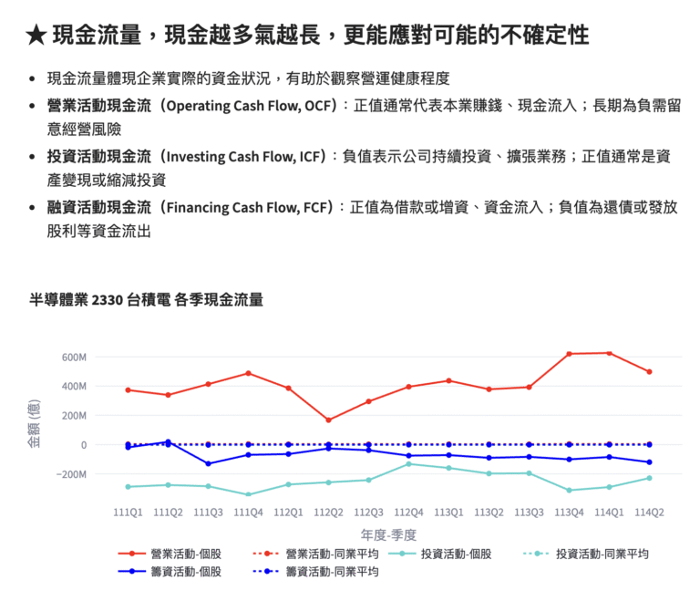700x591 pixels.
Task: Click the 600M y-axis tick label
Action: pos(74,357)
